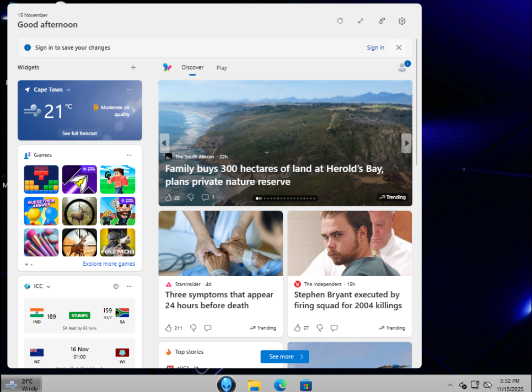Dislike the Herold's Bay story
This screenshot has width=532, height=392.
(191, 197)
